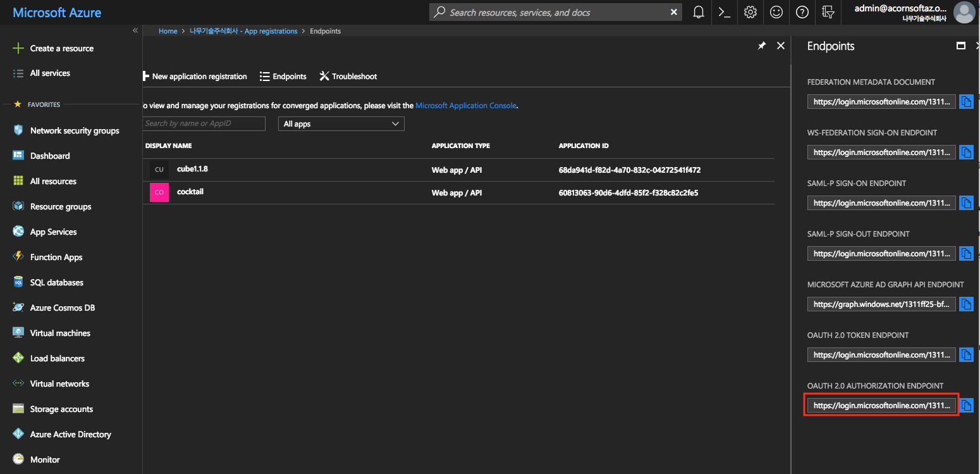Open Cloud Shell from the top bar
Image resolution: width=980 pixels, height=474 pixels.
tap(725, 12)
